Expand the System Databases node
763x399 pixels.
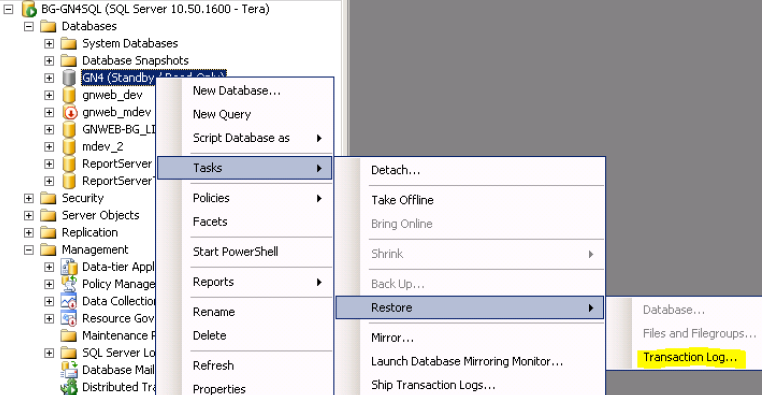(x=49, y=44)
